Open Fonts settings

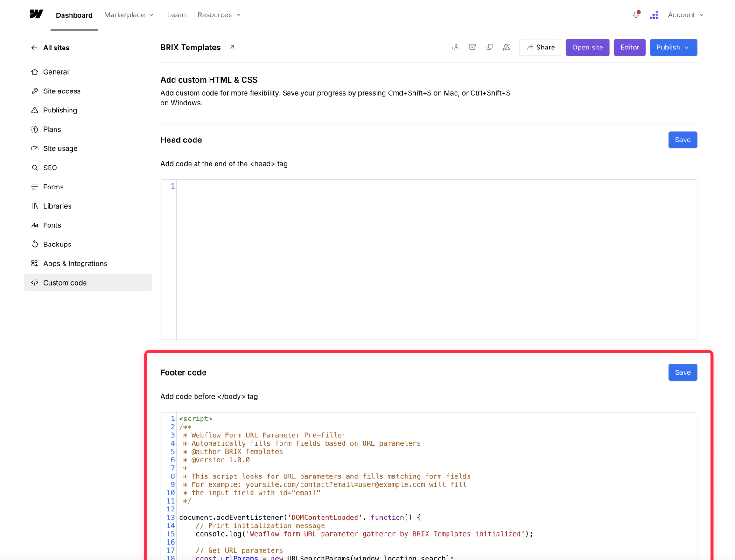point(88,225)
